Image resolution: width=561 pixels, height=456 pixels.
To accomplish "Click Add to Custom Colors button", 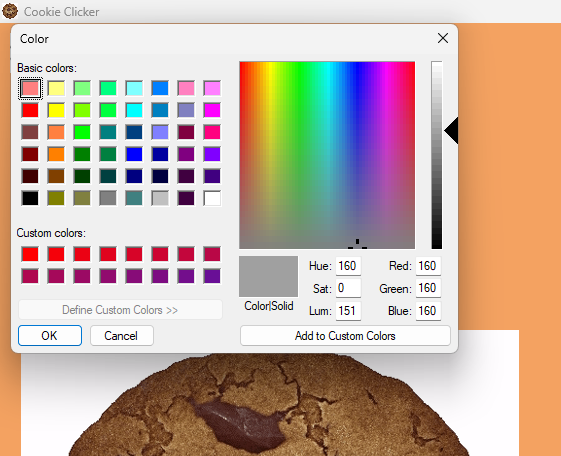I will pyautogui.click(x=345, y=335).
